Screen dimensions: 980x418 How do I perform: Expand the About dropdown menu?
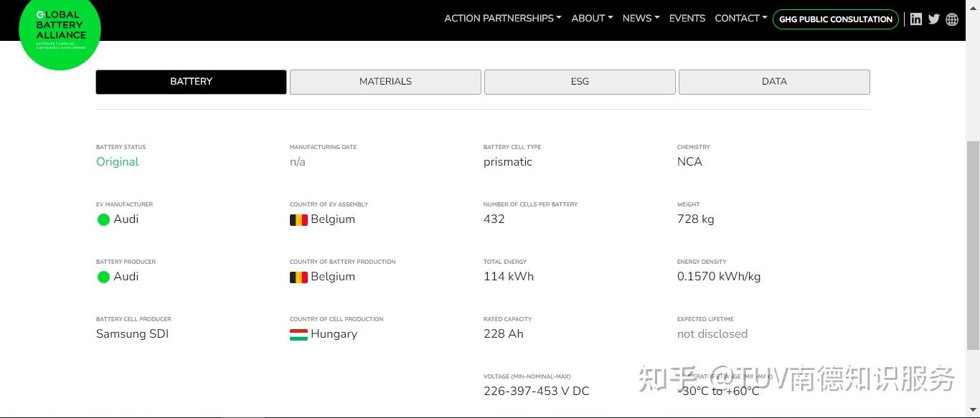click(x=592, y=19)
